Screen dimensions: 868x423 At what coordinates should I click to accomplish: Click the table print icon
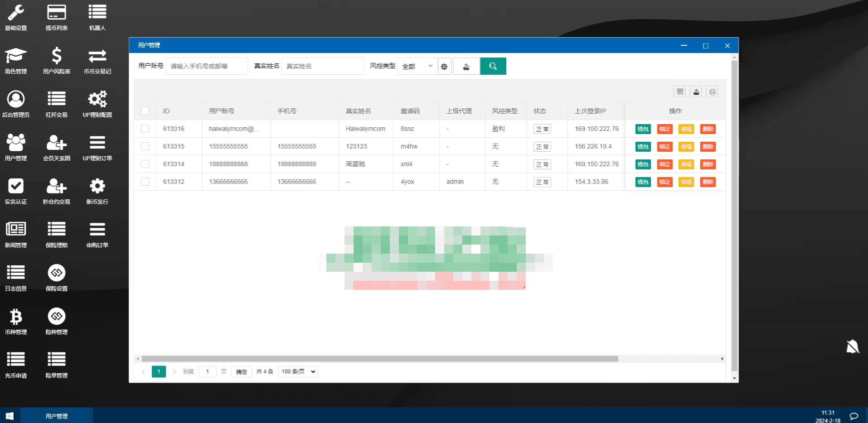(712, 92)
